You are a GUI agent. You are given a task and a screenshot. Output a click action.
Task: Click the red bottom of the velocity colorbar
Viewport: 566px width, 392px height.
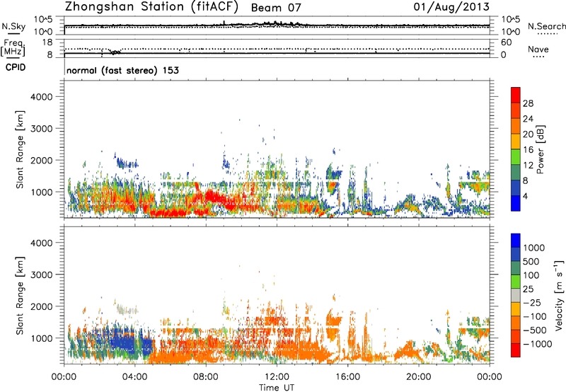point(516,350)
